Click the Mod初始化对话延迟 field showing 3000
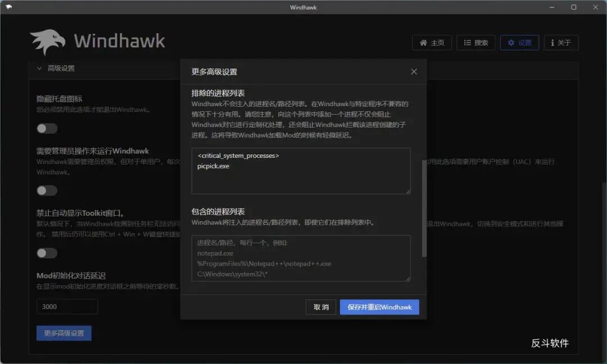 point(67,307)
